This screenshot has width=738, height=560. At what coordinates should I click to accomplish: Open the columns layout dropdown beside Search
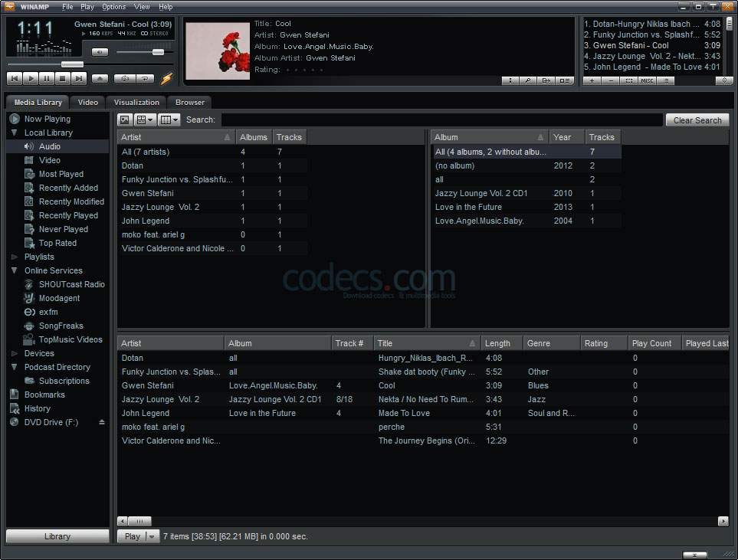[x=169, y=120]
